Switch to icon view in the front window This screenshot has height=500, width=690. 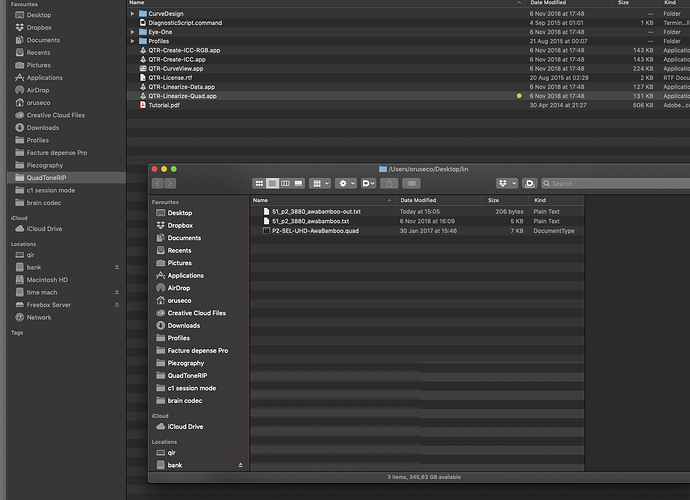pos(260,184)
